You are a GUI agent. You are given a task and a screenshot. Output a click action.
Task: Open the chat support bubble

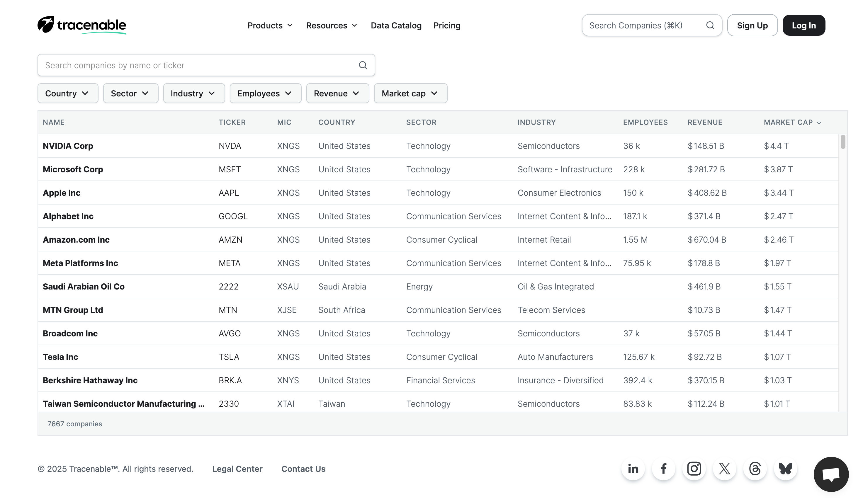click(831, 474)
